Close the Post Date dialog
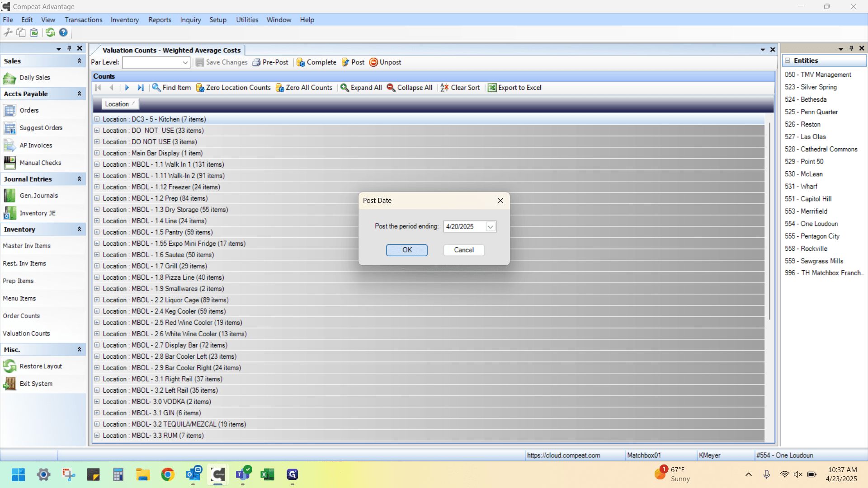Screen dimensions: 868x488 [500, 201]
